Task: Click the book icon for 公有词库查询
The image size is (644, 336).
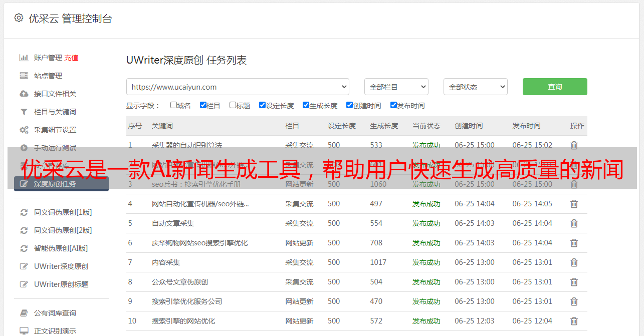Action: [24, 313]
